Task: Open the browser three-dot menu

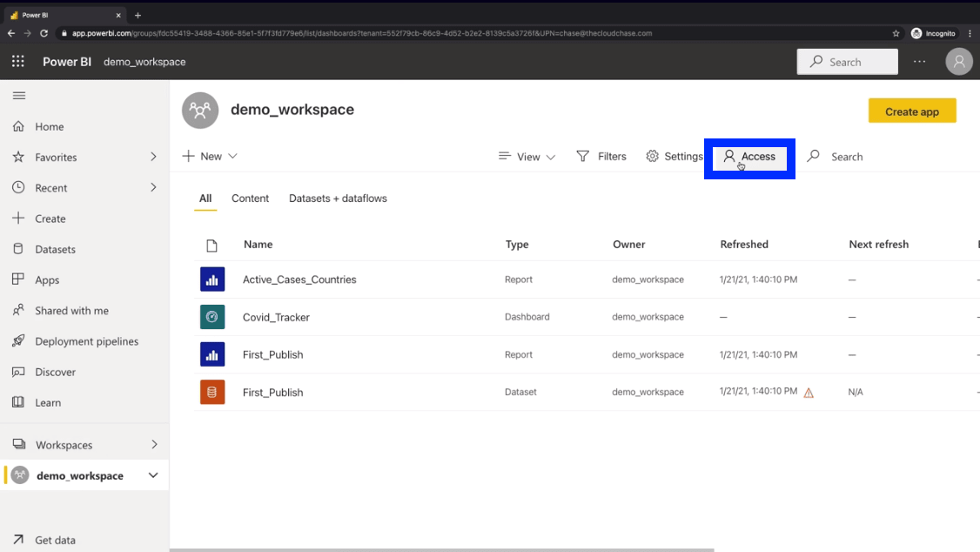Action: [x=970, y=33]
